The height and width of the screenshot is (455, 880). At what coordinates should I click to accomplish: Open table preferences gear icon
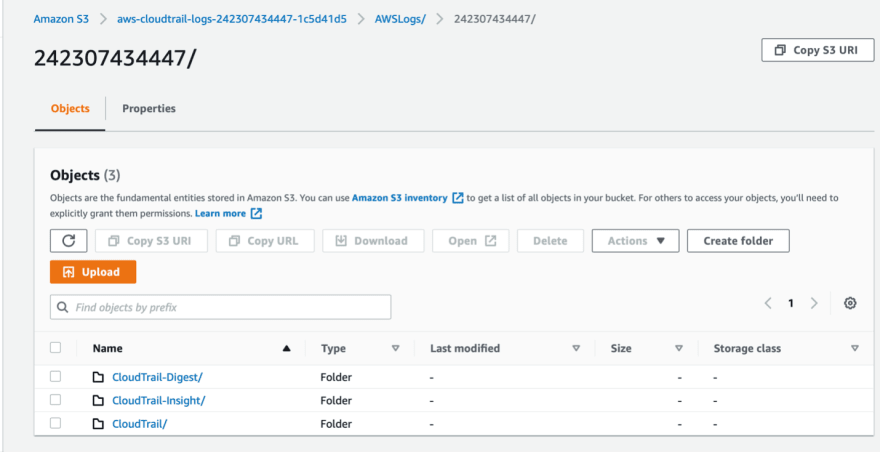tap(850, 304)
